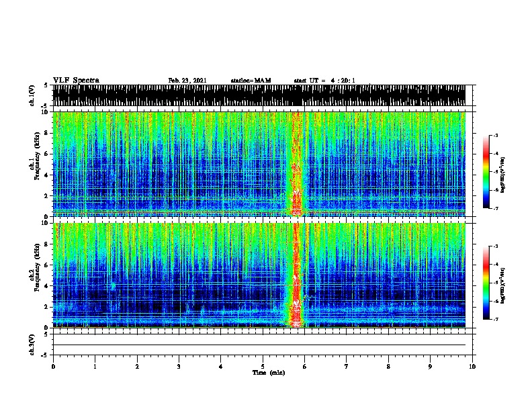Click the "8" kHz tick of ch.1 spectrogram
Viewport: 532px width, 411px height.
pos(46,133)
